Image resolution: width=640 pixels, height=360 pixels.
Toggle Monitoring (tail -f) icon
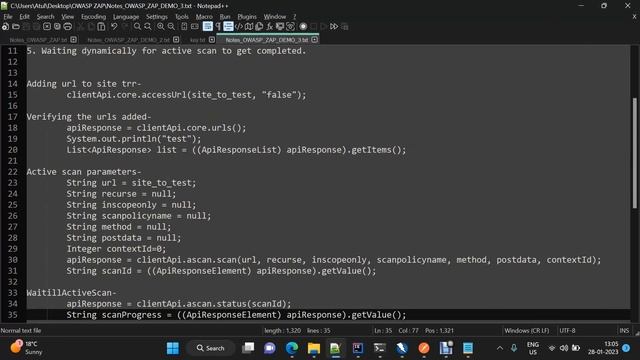(290, 27)
